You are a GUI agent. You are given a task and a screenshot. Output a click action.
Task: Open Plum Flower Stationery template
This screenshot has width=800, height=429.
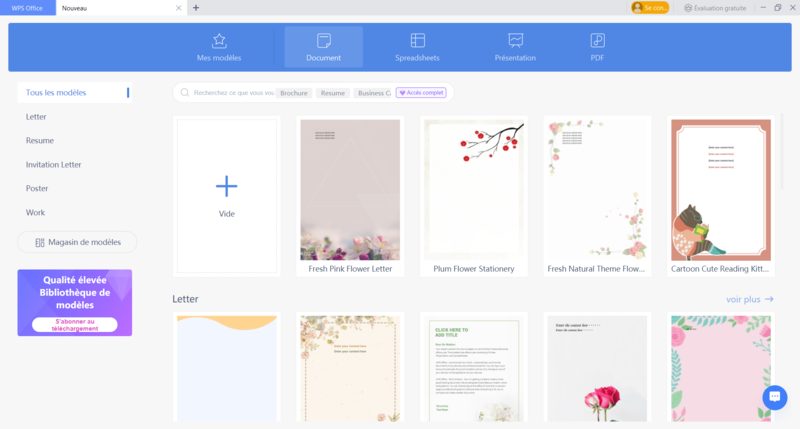point(474,196)
